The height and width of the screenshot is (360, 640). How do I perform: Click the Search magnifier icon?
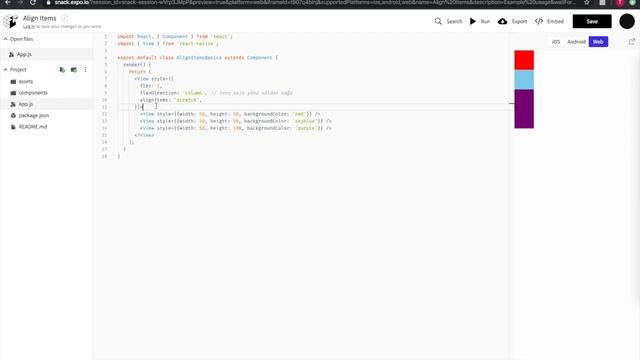pos(438,21)
